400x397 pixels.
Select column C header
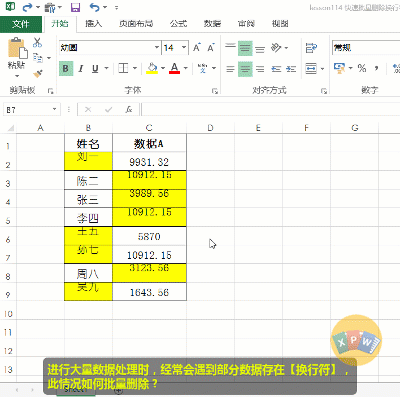(x=149, y=128)
